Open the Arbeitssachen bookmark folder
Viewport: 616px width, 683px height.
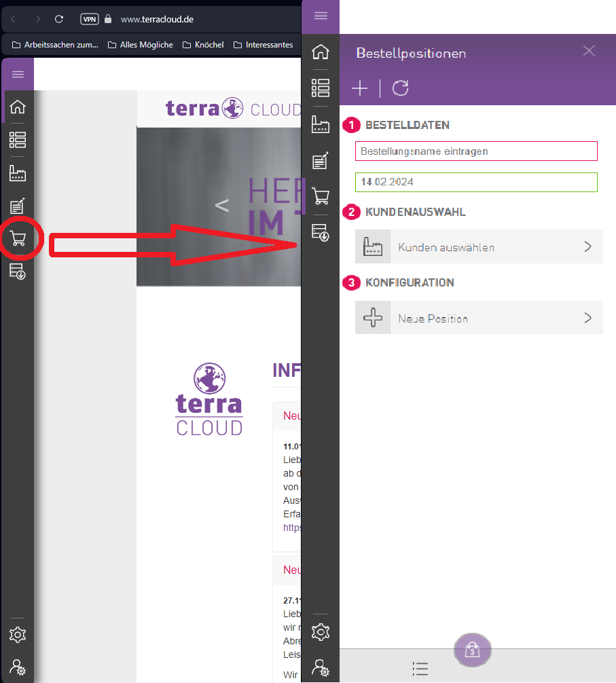pos(55,45)
